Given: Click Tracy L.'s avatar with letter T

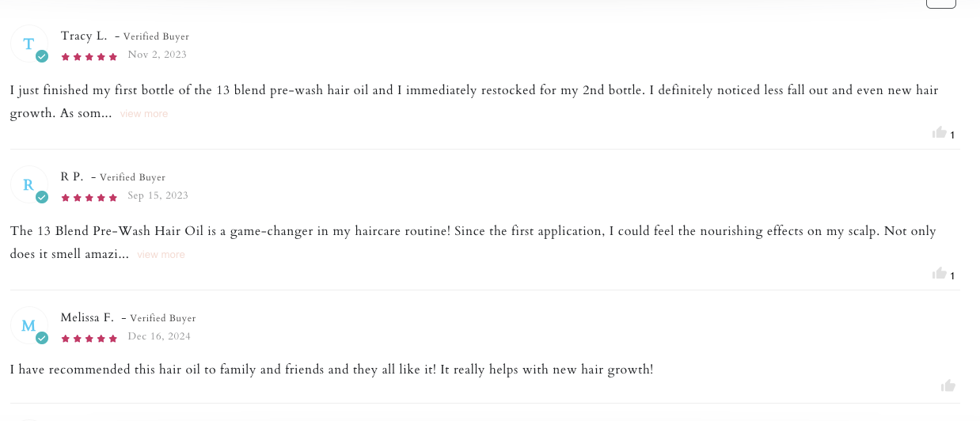Looking at the screenshot, I should (28, 44).
